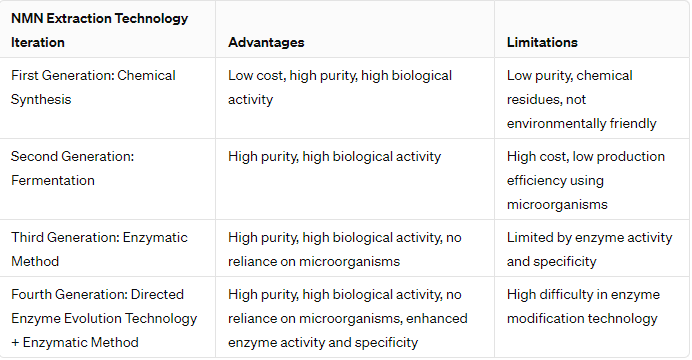Image resolution: width=692 pixels, height=360 pixels.
Task: Click '+ Enzymatic Method' text in last row
Action: [75, 342]
